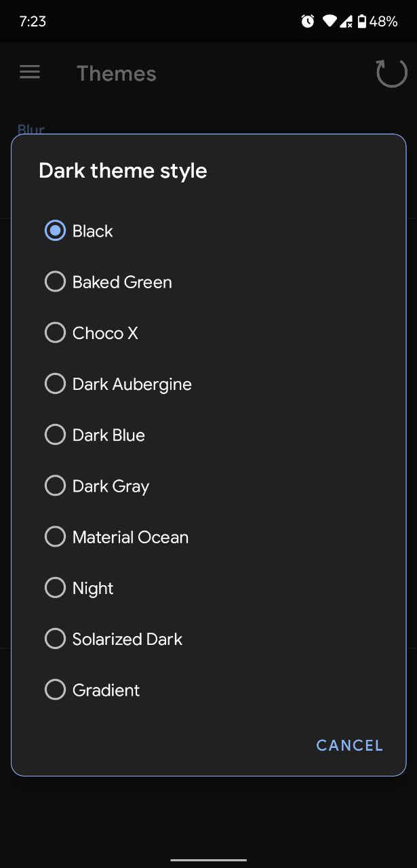Select the Choco X radio button
This screenshot has height=868, width=417.
[x=55, y=333]
